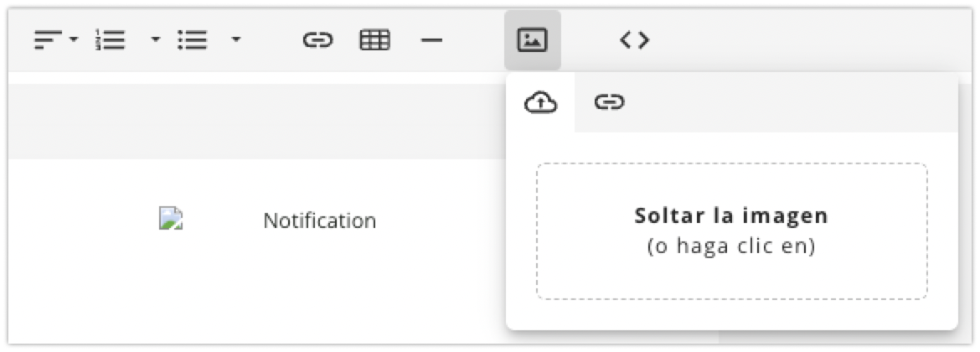Click the arrow beside the align icon
Image resolution: width=980 pixels, height=352 pixels.
[74, 39]
